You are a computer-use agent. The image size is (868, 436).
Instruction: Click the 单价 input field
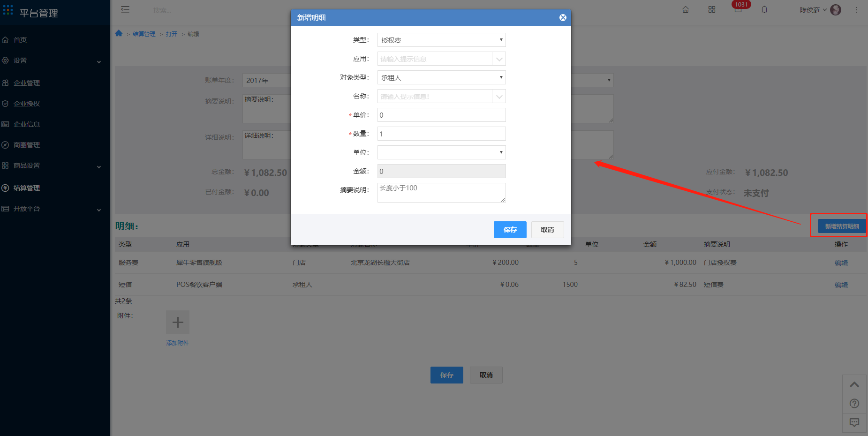click(441, 115)
